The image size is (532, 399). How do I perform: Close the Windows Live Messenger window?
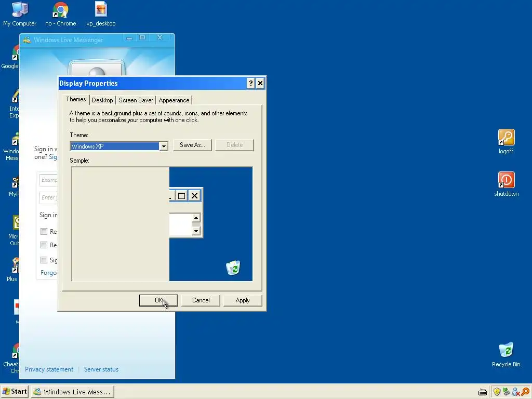click(159, 37)
